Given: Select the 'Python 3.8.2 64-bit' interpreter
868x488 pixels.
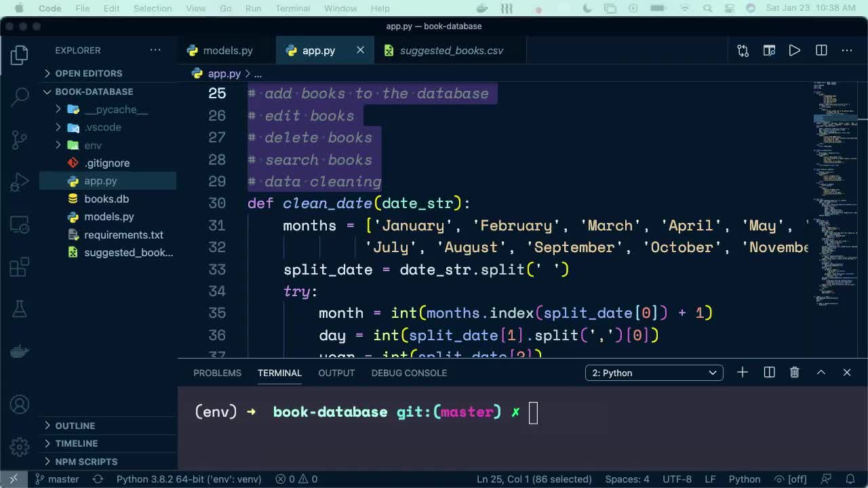Looking at the screenshot, I should pyautogui.click(x=189, y=479).
